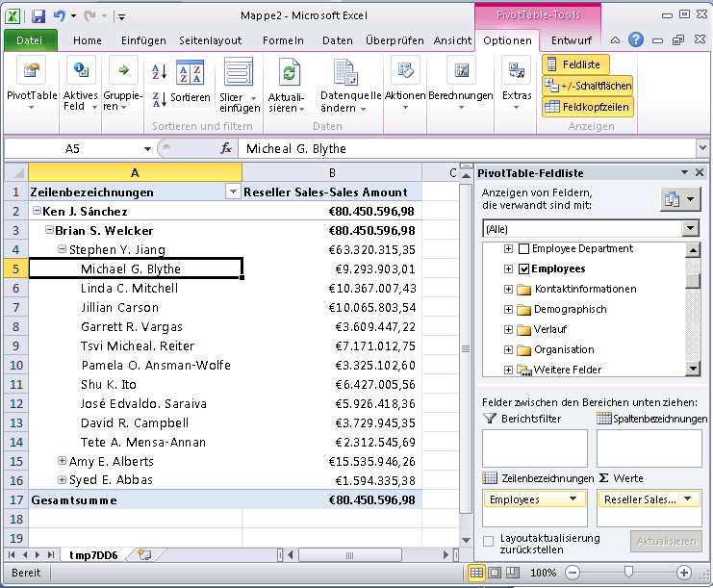Expand the Amy E. Alberts row
Screen dimensions: 713x588
tap(63, 462)
